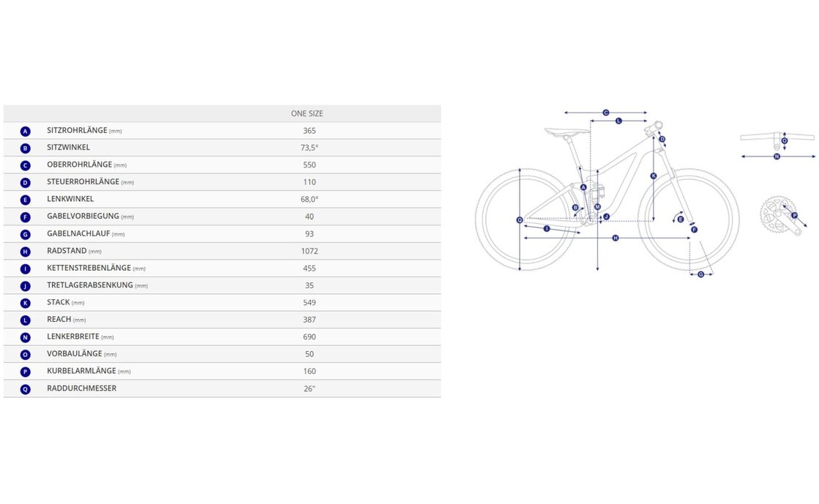Image resolution: width=819 pixels, height=504 pixels.
Task: Click the REACH value 387
Action: pos(310,320)
